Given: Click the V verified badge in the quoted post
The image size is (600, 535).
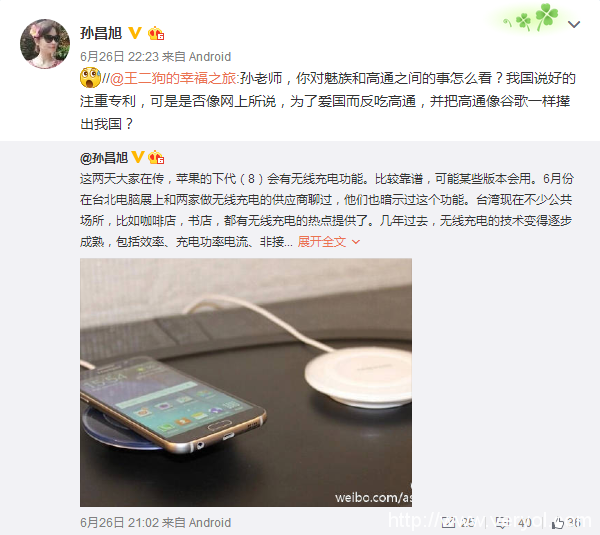Looking at the screenshot, I should [x=138, y=157].
